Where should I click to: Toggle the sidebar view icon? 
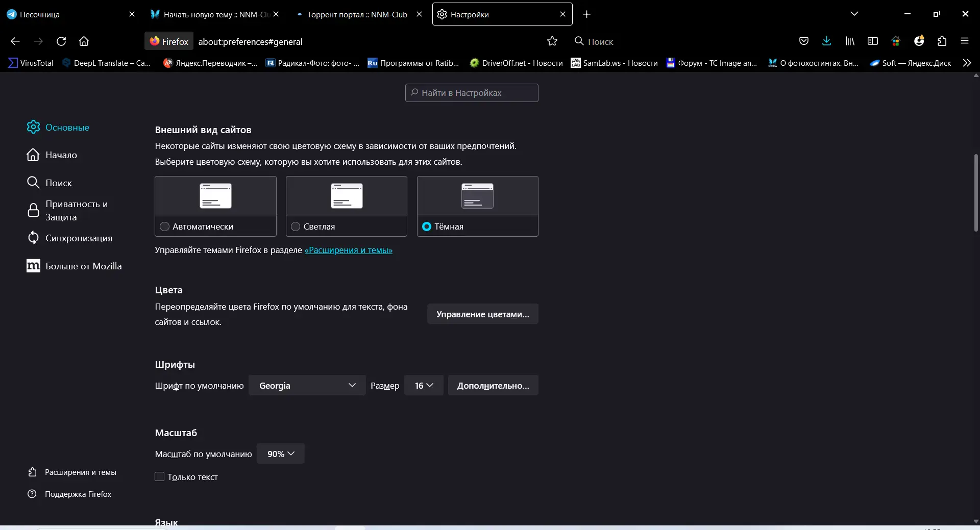pyautogui.click(x=873, y=41)
